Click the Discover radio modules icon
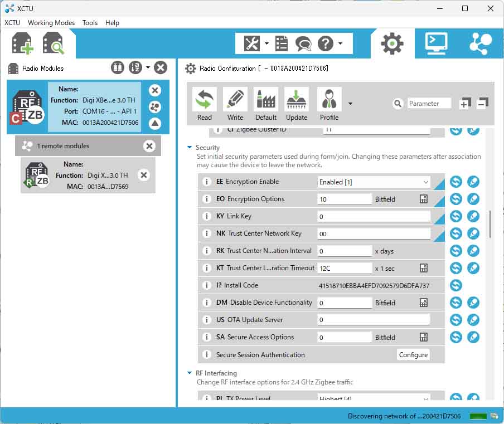This screenshot has height=424, width=504. coord(54,43)
